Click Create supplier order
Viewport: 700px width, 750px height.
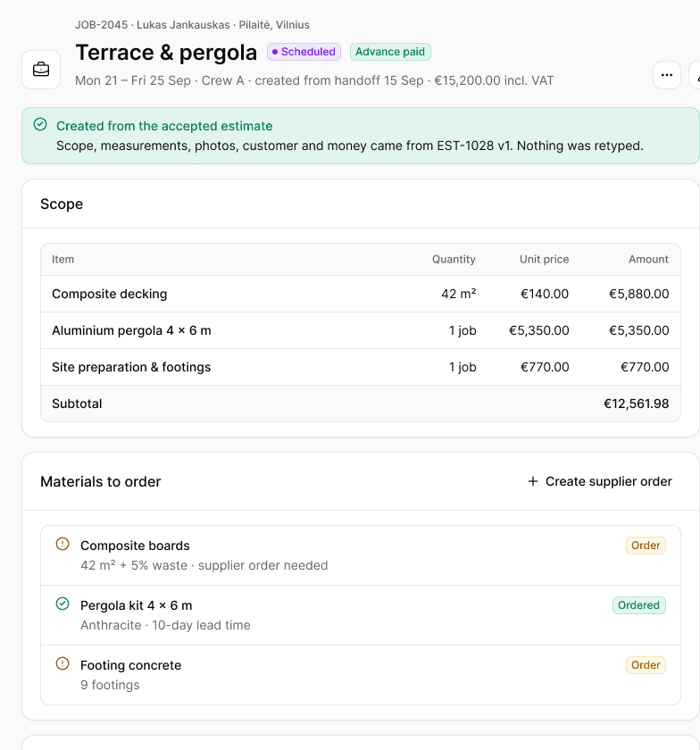click(x=599, y=481)
